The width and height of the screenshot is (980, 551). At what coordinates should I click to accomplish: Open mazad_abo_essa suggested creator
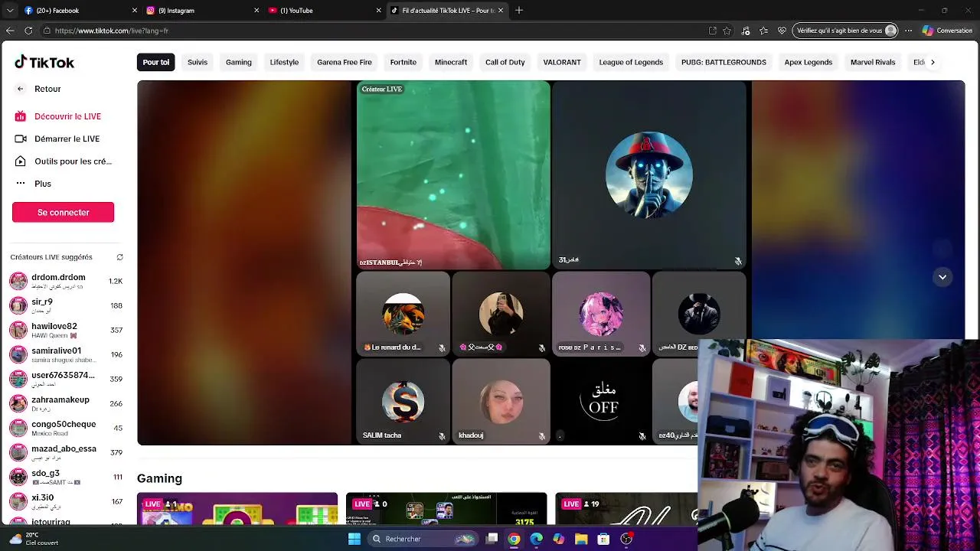click(x=66, y=452)
